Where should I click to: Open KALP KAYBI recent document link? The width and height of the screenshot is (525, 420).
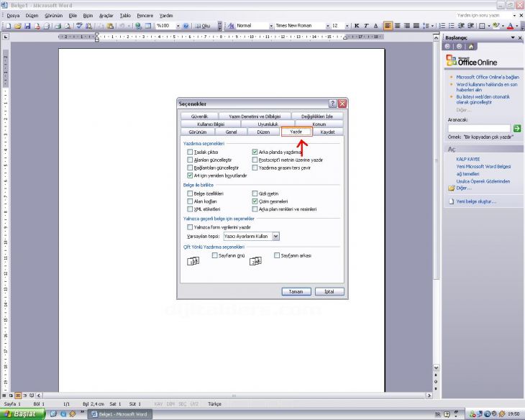[x=467, y=159]
